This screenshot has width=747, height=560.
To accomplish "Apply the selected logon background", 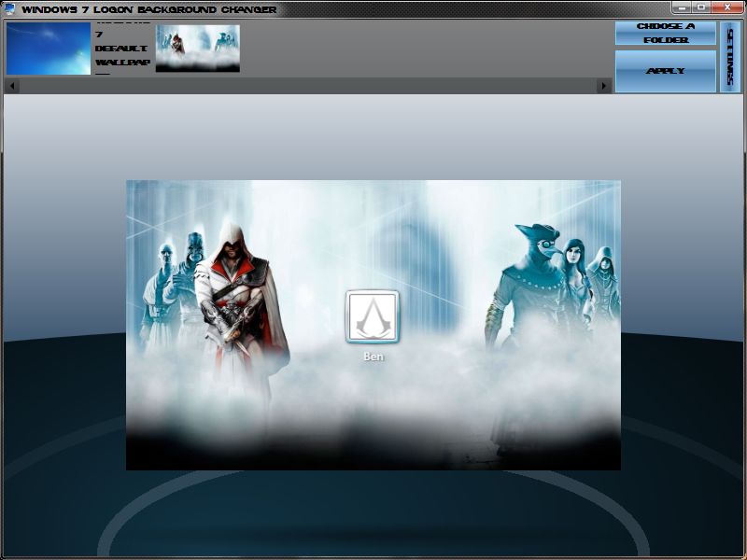I will tap(667, 69).
